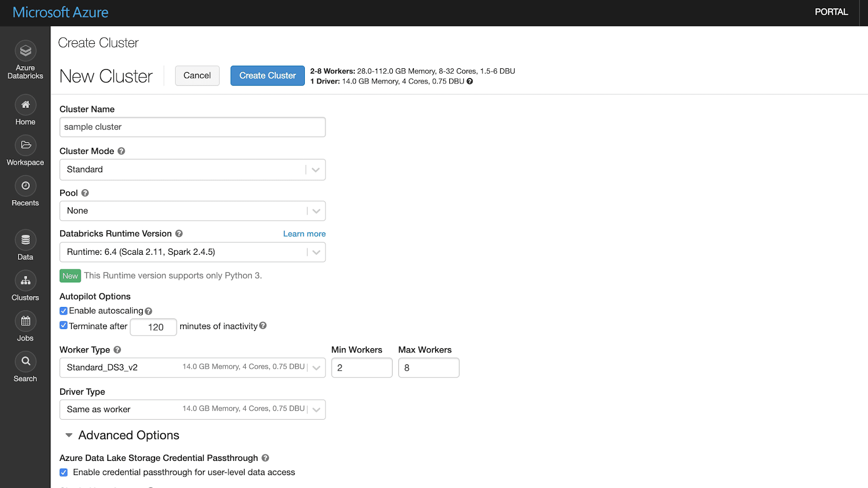Screen dimensions: 868x488
Task: Open the Azure Databricks logo icon
Action: pos(25,51)
